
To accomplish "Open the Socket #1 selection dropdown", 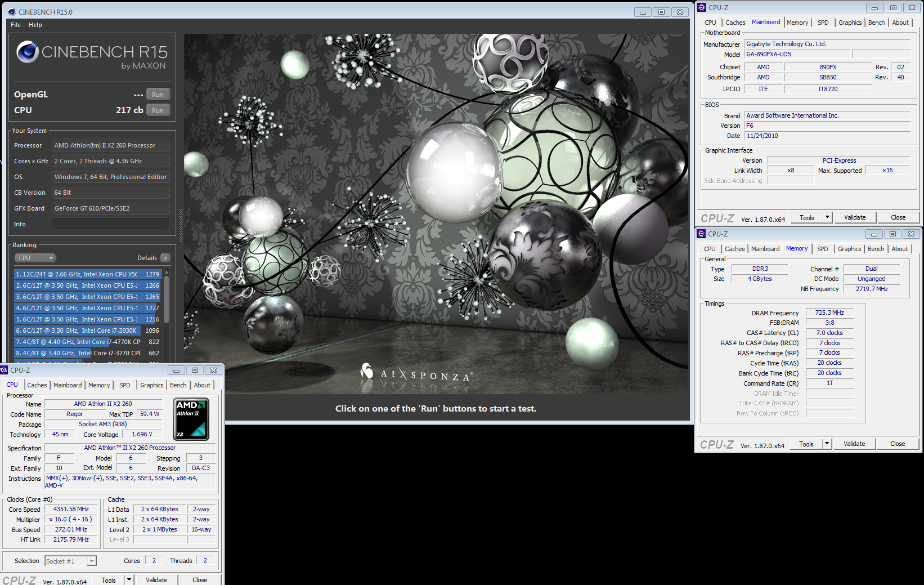I will pos(71,561).
